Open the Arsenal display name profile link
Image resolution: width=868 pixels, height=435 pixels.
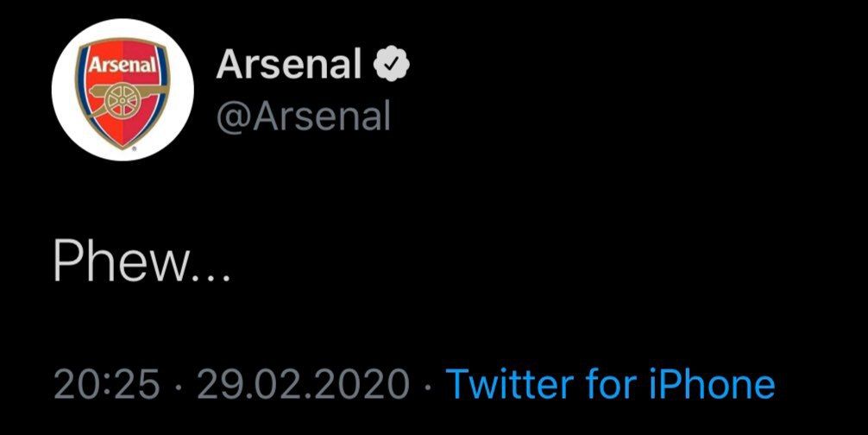[288, 64]
